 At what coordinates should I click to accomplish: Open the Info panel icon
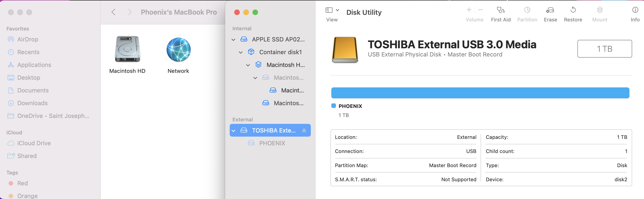tap(635, 10)
